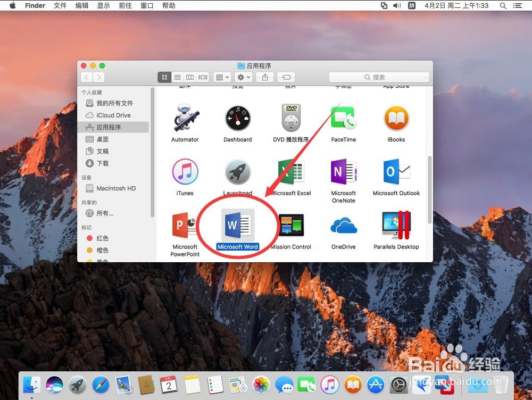Select the Microsoft PowerPoint icon
The width and height of the screenshot is (532, 400).
pyautogui.click(x=185, y=226)
